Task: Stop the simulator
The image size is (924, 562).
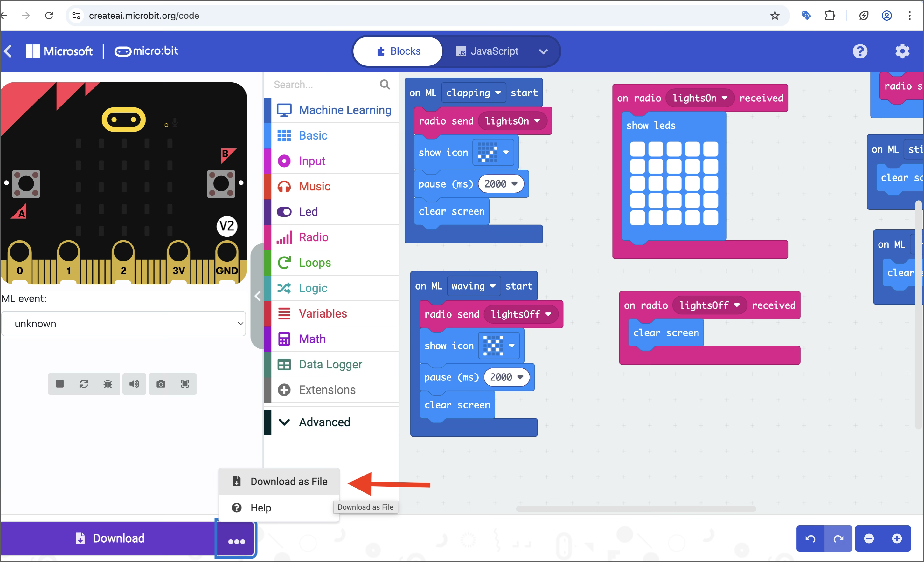Action: tap(59, 384)
